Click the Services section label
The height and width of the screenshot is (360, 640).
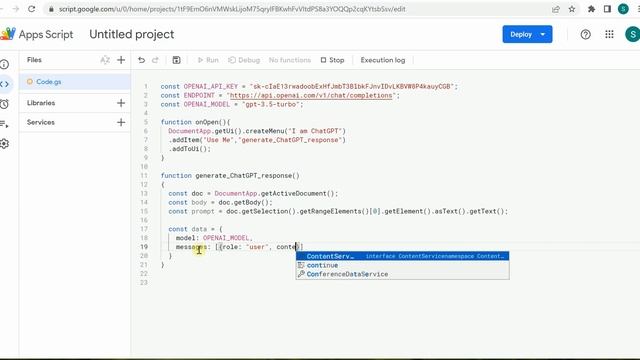(41, 122)
